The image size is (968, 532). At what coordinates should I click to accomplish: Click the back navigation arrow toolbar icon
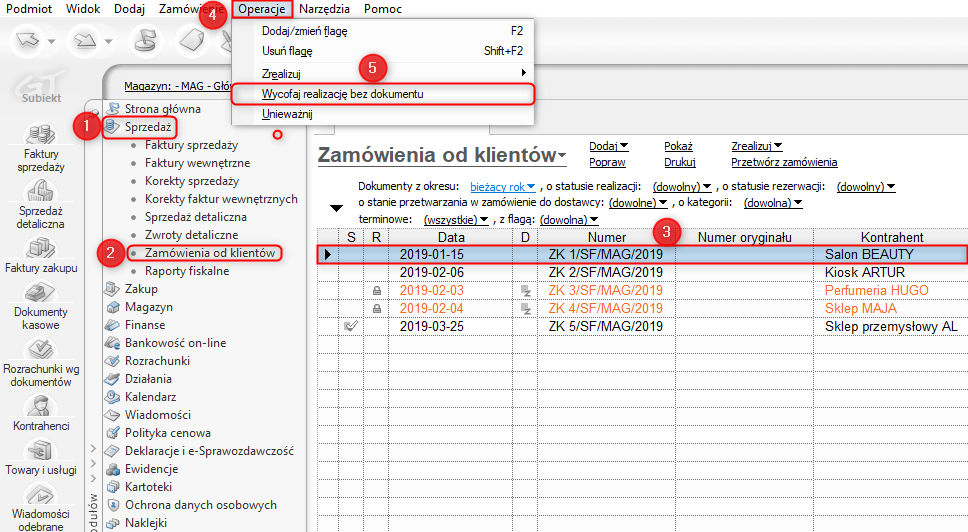(x=27, y=41)
